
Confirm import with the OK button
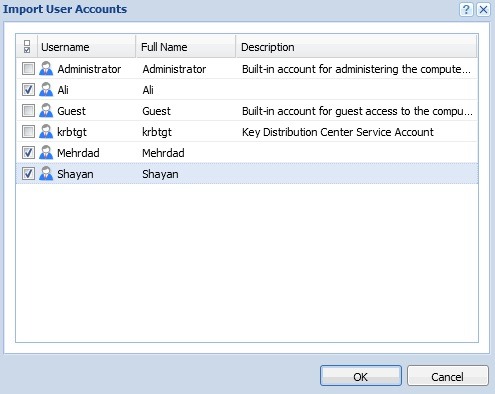click(361, 376)
